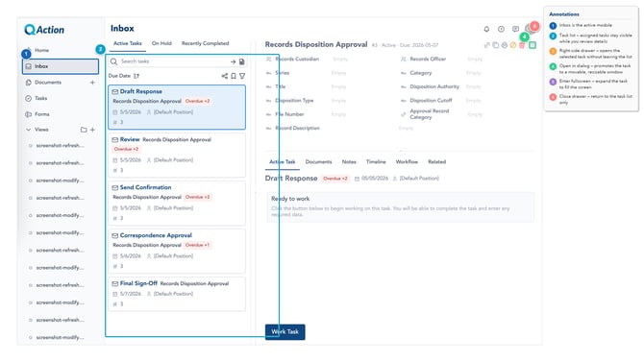Click the Inbox page heading
The width and height of the screenshot is (644, 362).
[122, 28]
